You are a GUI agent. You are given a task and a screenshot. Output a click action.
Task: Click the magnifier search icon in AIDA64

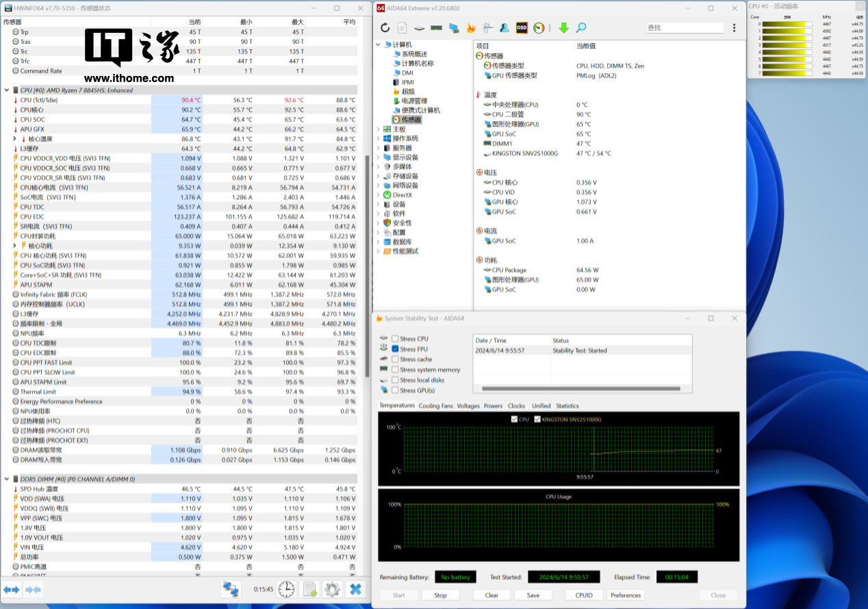(580, 28)
